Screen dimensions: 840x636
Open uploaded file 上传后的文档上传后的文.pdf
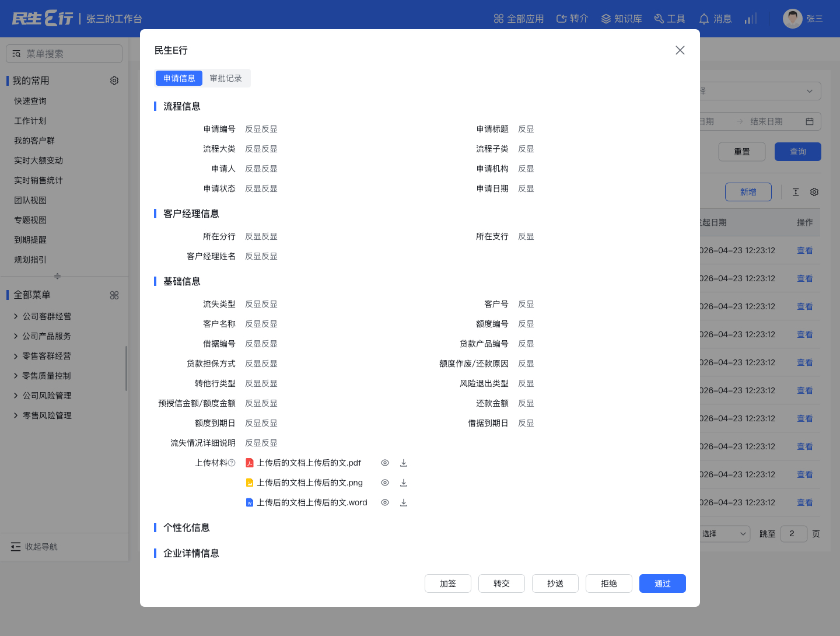[309, 463]
